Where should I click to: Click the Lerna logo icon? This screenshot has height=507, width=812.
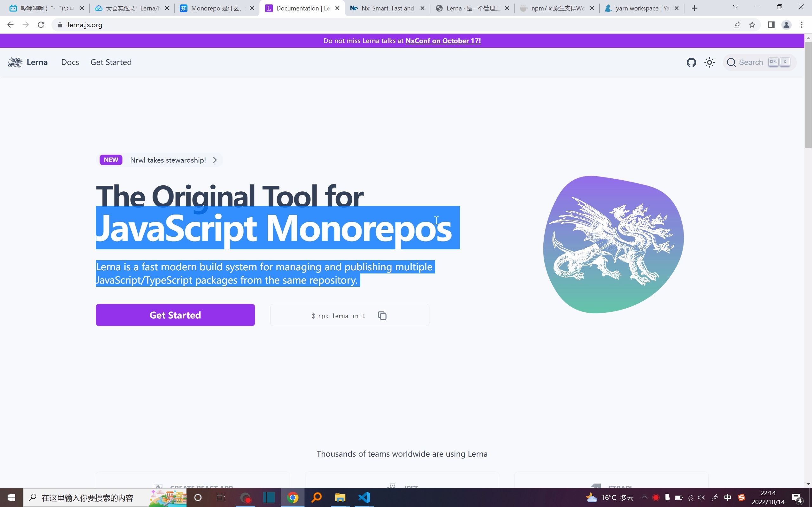click(15, 62)
